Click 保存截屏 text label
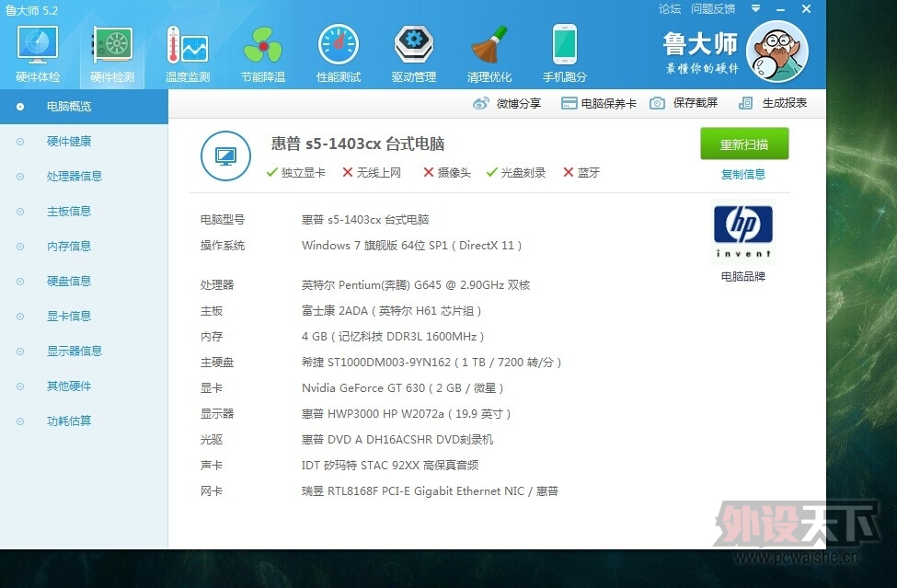The height and width of the screenshot is (588, 897). click(x=696, y=103)
